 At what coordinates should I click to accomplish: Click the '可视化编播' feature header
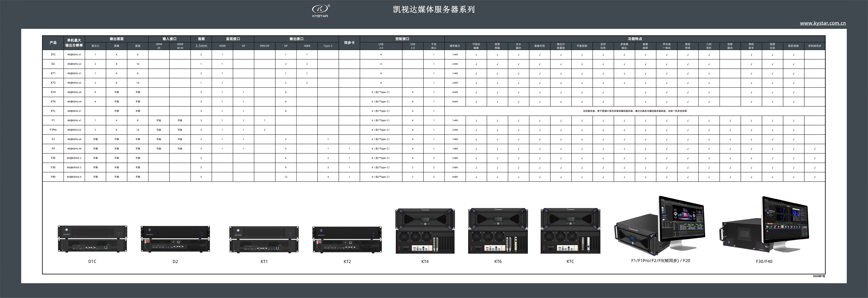[x=476, y=46]
